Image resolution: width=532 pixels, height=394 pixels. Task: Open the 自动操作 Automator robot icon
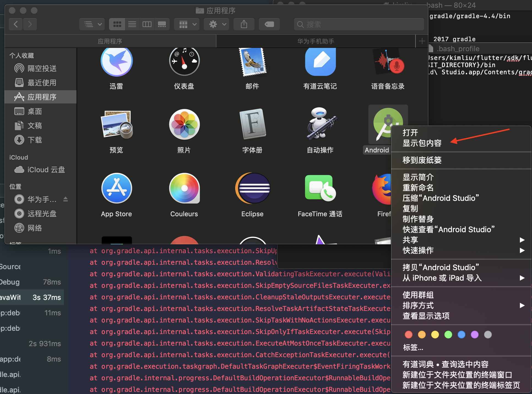pyautogui.click(x=320, y=124)
